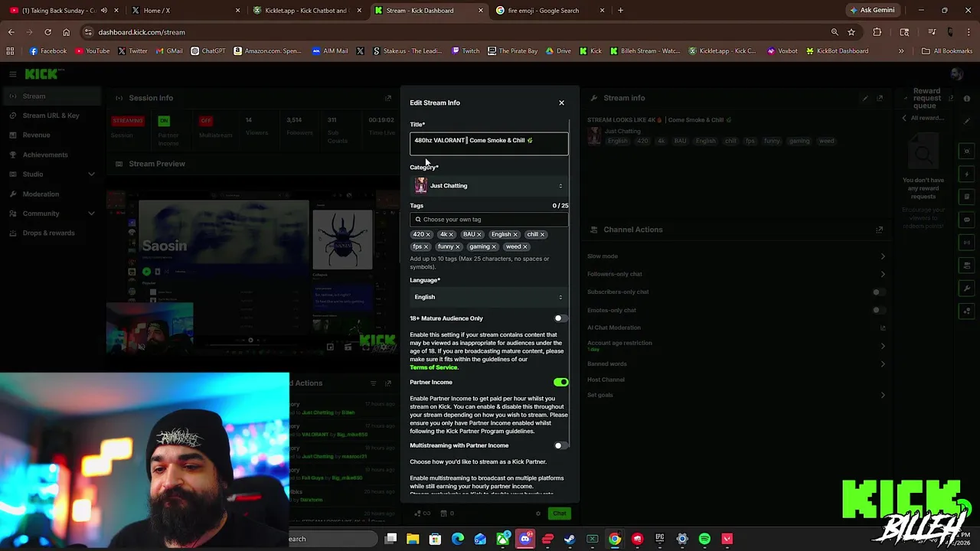Toggle Subscribers-only chat switch
Screen dimensions: 980x551
coord(879,292)
